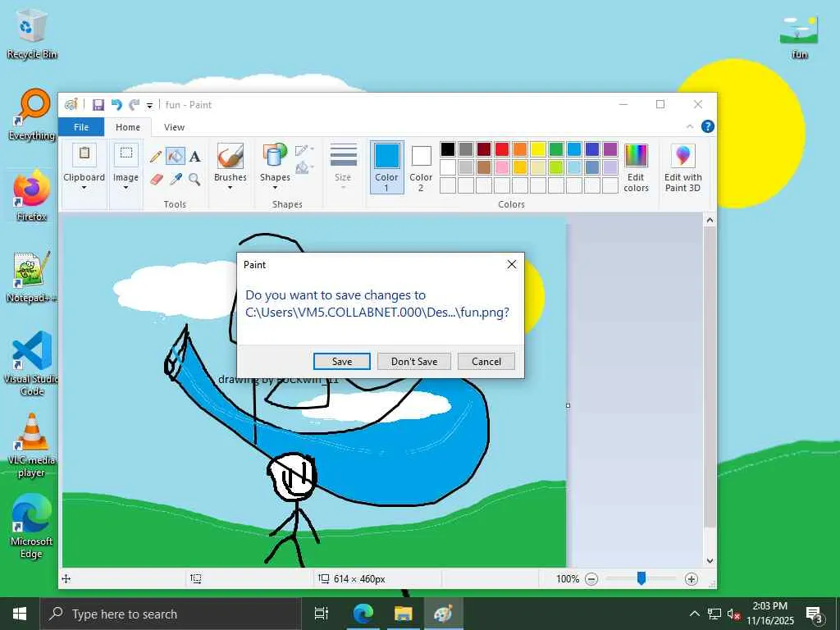840x630 pixels.
Task: Open the shape Fill dropdown
Action: (304, 167)
